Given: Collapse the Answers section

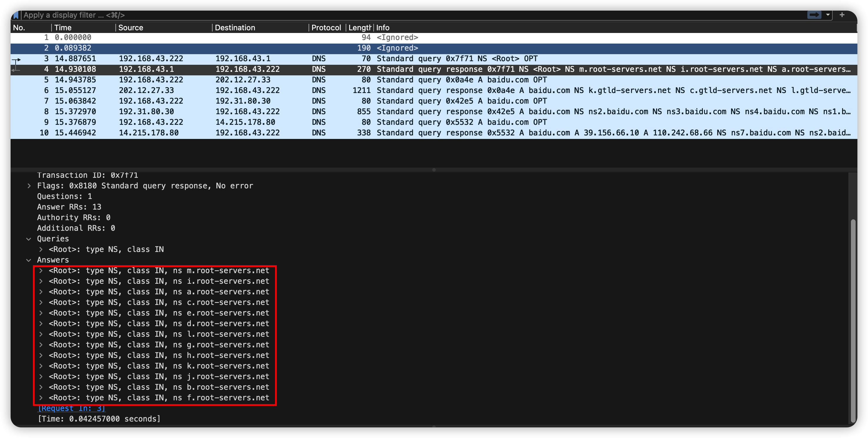Looking at the screenshot, I should click(x=29, y=260).
